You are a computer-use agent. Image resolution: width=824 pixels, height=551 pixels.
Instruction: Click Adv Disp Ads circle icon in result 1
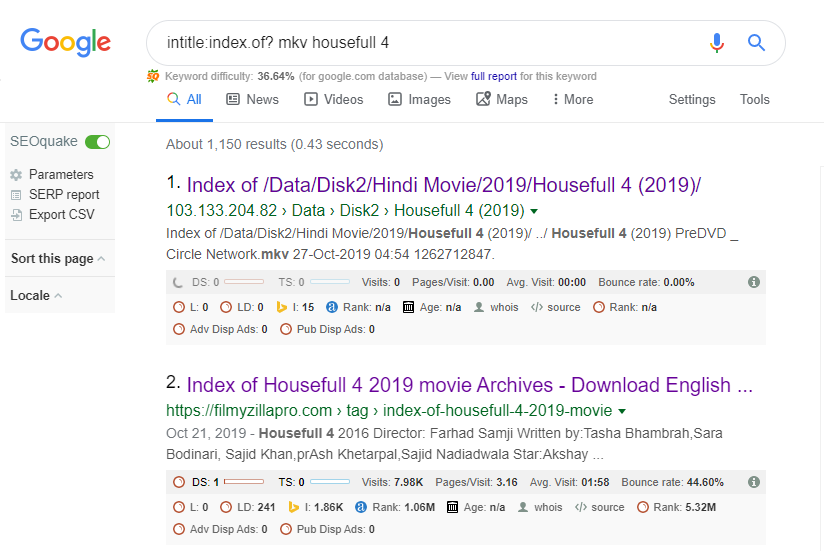pyautogui.click(x=179, y=329)
